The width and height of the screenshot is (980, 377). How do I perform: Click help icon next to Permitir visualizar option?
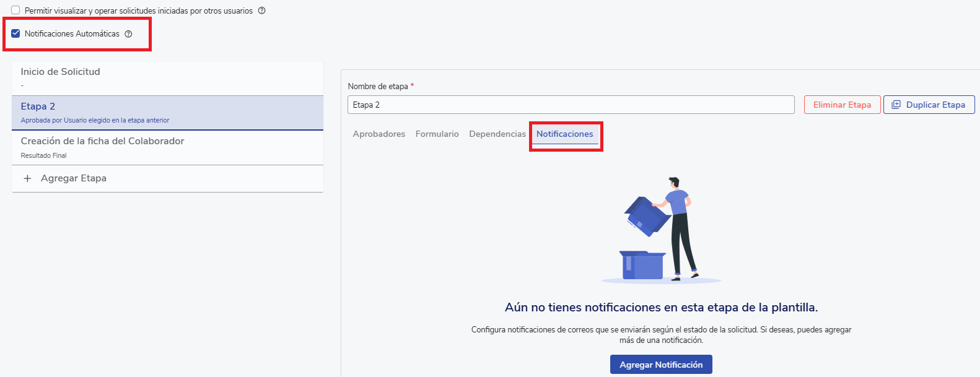(261, 11)
